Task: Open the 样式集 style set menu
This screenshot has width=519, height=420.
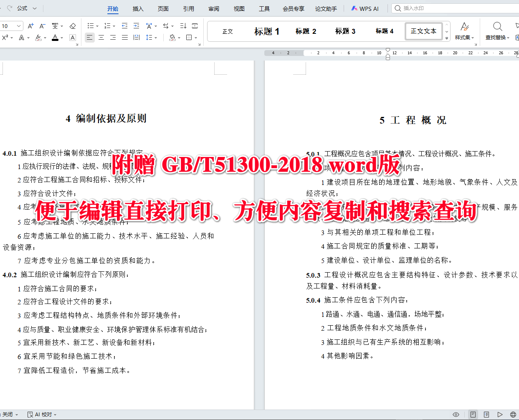Action: coord(464,31)
